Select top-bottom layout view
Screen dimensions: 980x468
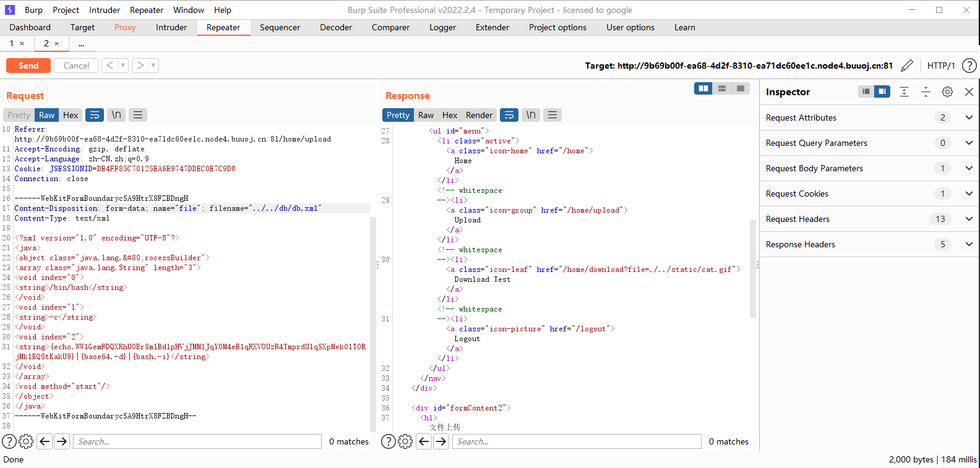pos(722,88)
